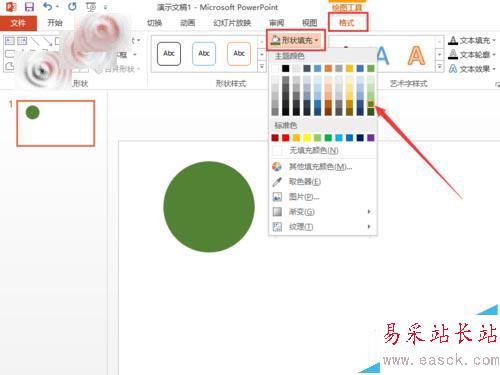
Task: Open the File (文件) tab
Action: point(18,23)
